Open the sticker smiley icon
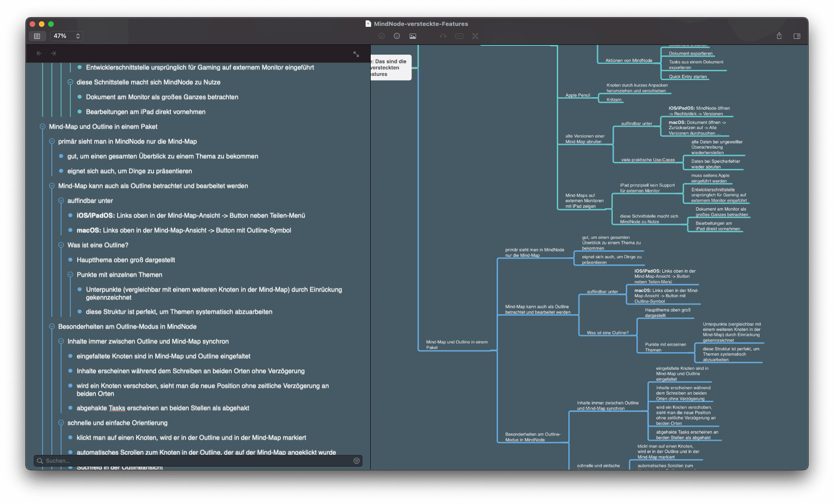This screenshot has width=834, height=504. (397, 36)
